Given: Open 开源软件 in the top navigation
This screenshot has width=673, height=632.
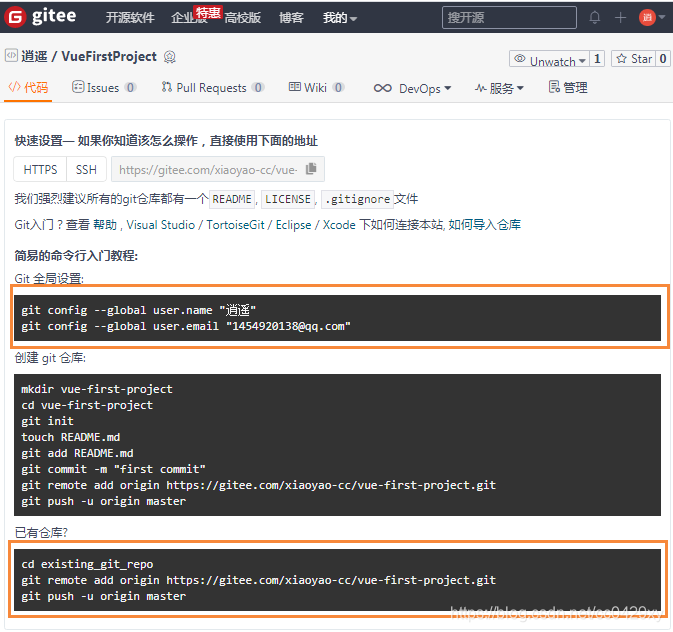Looking at the screenshot, I should point(130,18).
